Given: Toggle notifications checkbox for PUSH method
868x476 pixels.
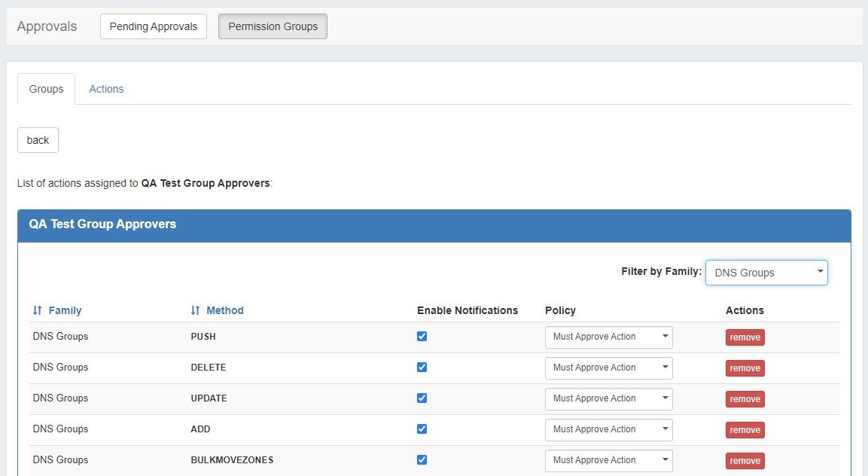Looking at the screenshot, I should [422, 337].
